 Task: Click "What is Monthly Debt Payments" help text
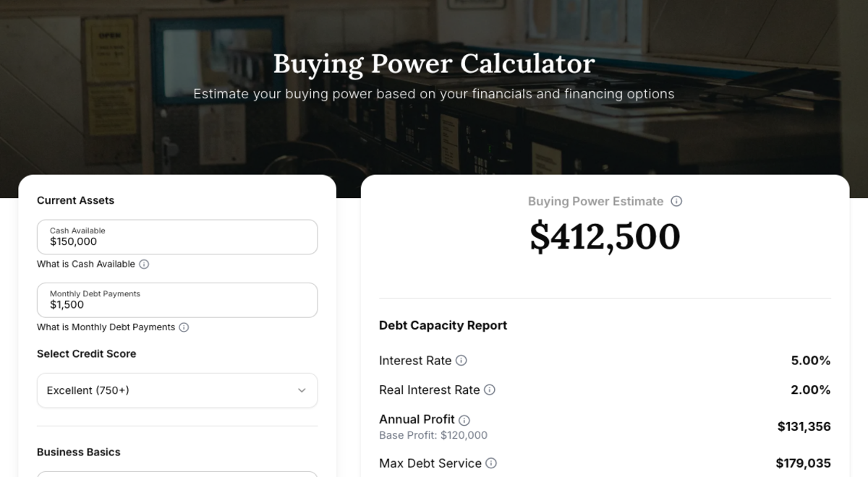pyautogui.click(x=106, y=327)
